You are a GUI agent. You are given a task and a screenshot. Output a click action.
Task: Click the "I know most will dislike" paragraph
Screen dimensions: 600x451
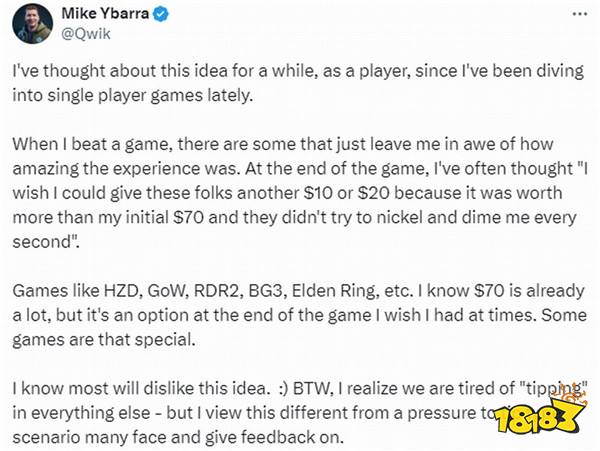pos(299,413)
